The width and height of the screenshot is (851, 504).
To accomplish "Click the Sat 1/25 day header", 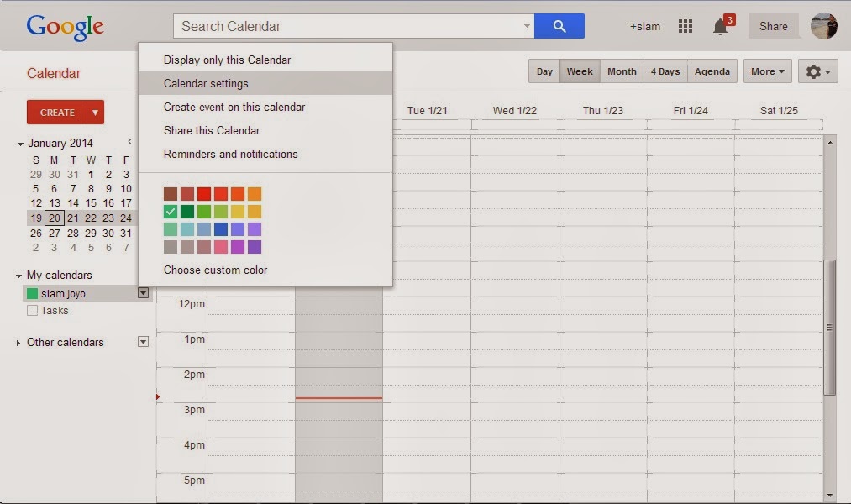I will pos(779,111).
